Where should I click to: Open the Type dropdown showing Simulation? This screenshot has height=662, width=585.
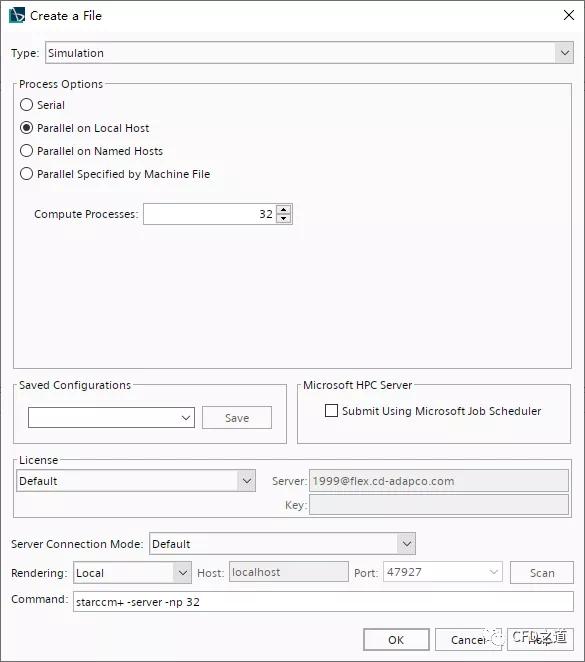(x=309, y=53)
